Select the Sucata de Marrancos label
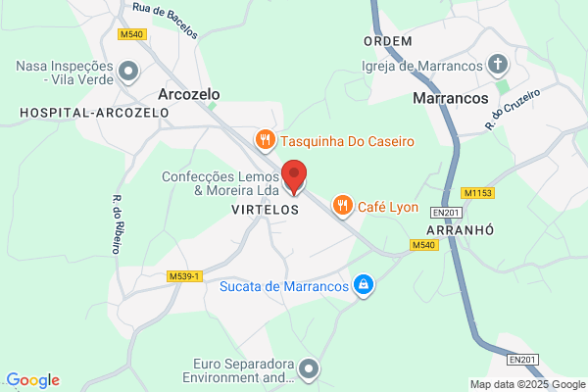Viewport: 588px width, 392px height. pyautogui.click(x=284, y=286)
